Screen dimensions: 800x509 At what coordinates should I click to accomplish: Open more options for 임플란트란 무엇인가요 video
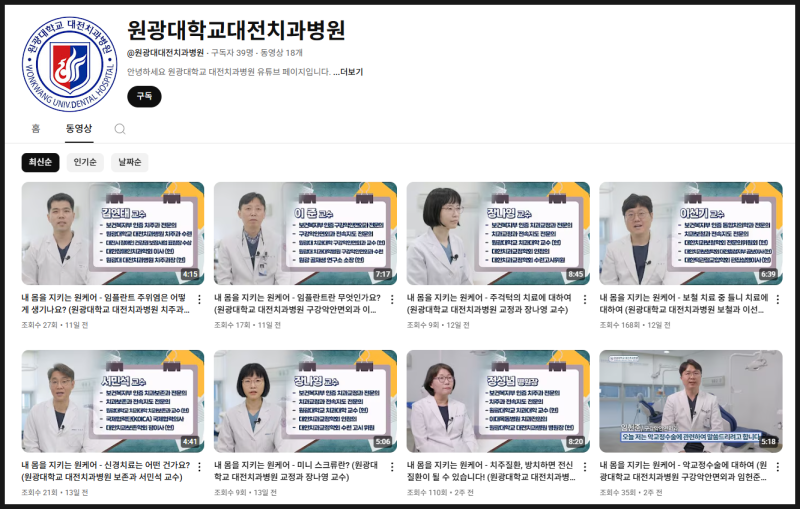392,299
